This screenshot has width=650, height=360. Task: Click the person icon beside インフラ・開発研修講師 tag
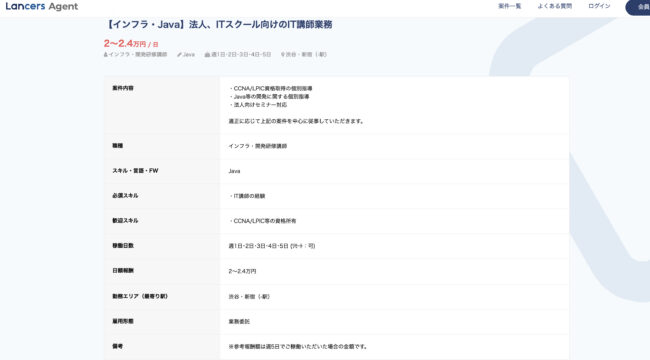(x=106, y=54)
